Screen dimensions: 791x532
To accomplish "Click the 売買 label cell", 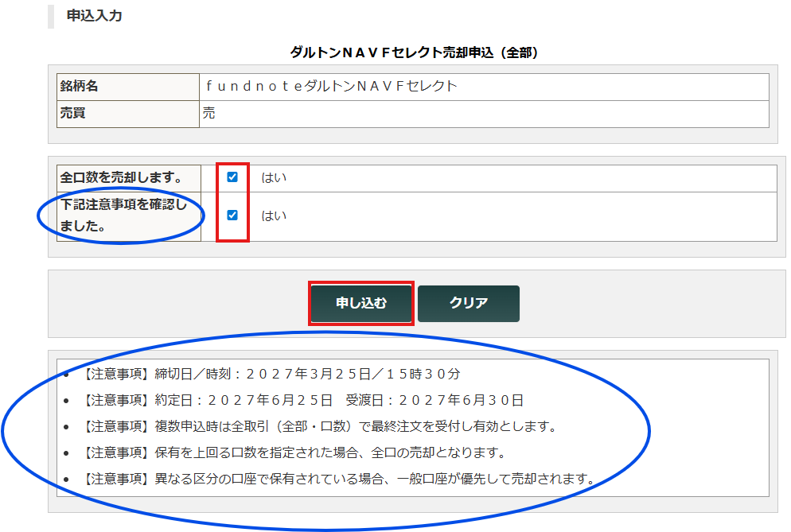I will point(128,114).
